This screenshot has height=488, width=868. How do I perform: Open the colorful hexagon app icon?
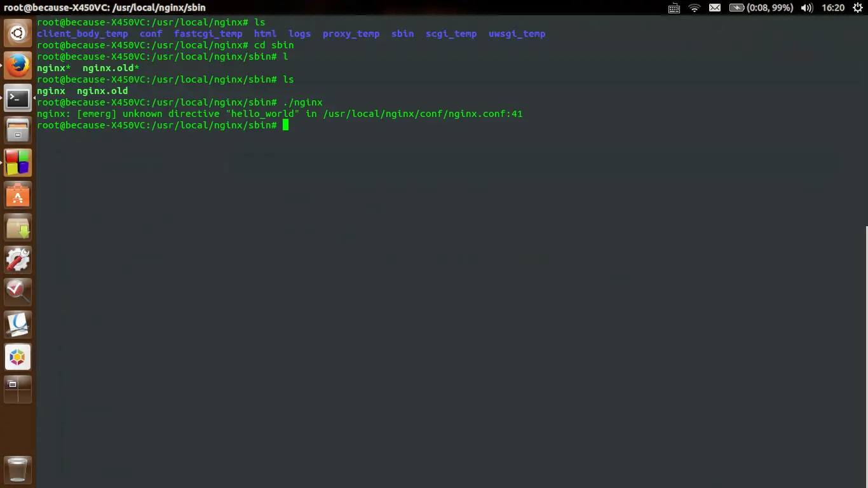click(18, 358)
